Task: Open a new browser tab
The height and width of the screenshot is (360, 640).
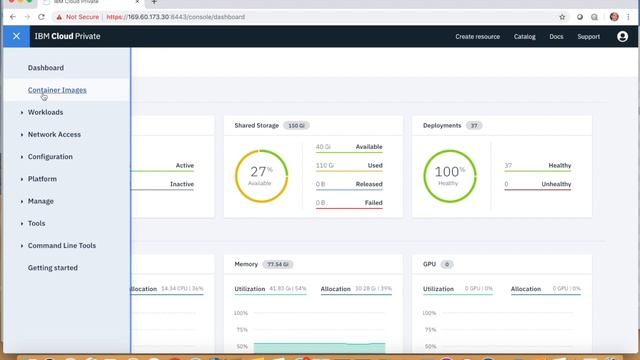Action: (154, 2)
